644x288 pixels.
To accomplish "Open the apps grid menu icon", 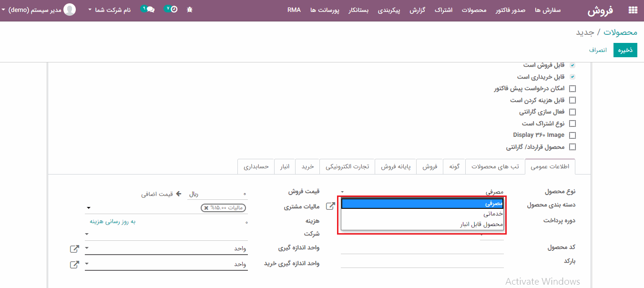I will [x=633, y=10].
